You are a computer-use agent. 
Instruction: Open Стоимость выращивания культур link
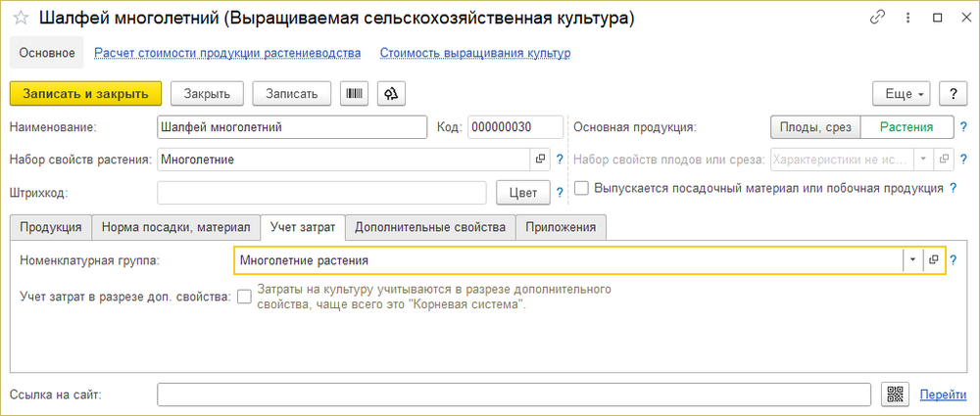point(475,53)
